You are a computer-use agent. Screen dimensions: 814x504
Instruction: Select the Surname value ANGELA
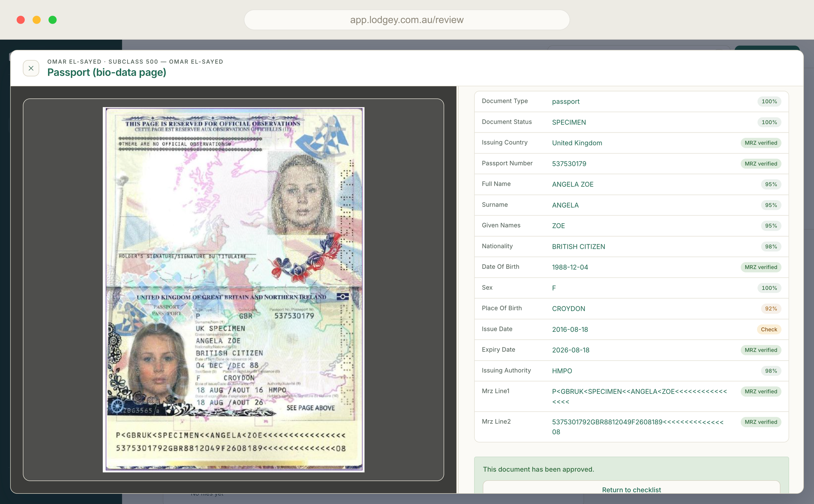pos(565,205)
